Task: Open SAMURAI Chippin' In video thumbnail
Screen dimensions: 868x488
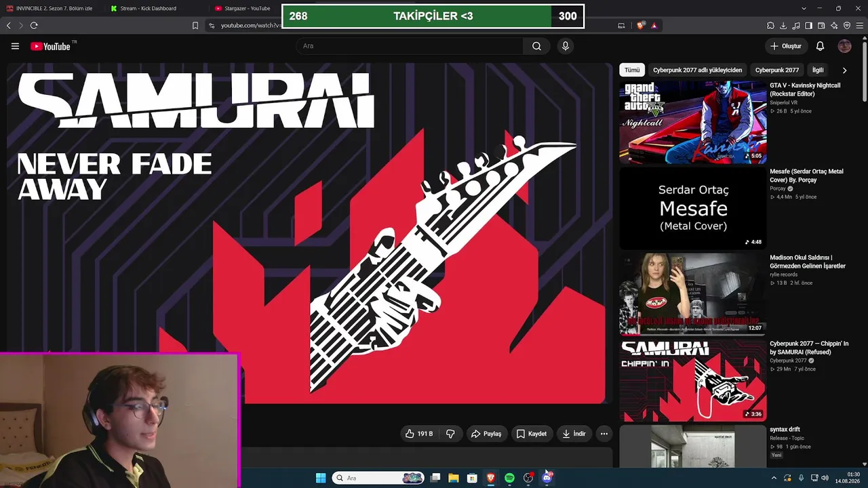Action: click(692, 380)
